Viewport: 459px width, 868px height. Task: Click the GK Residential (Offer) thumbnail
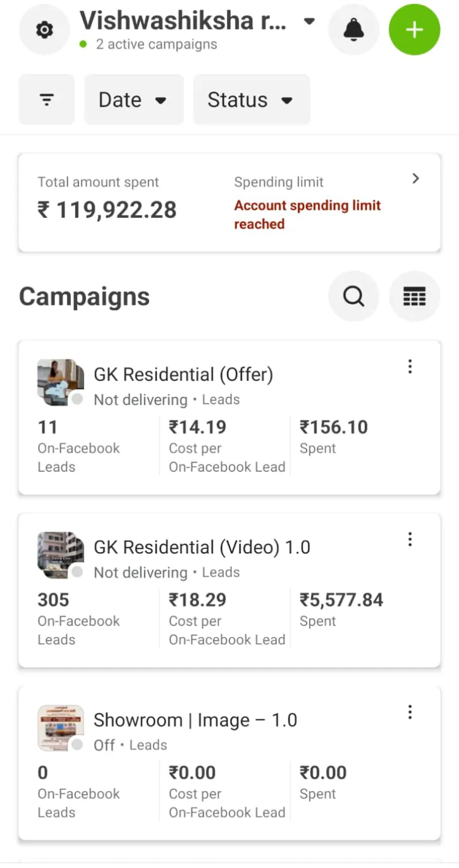tap(60, 382)
